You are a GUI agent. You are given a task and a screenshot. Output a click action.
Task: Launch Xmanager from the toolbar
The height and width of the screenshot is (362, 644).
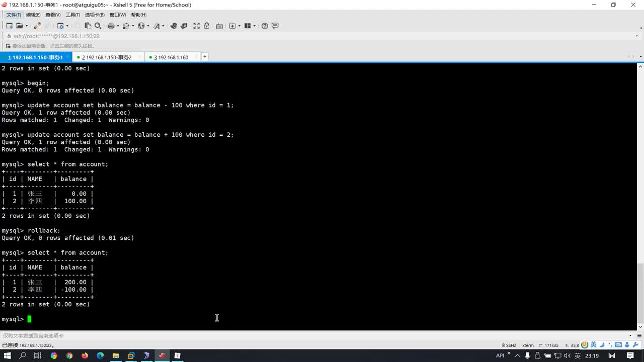(x=184, y=26)
